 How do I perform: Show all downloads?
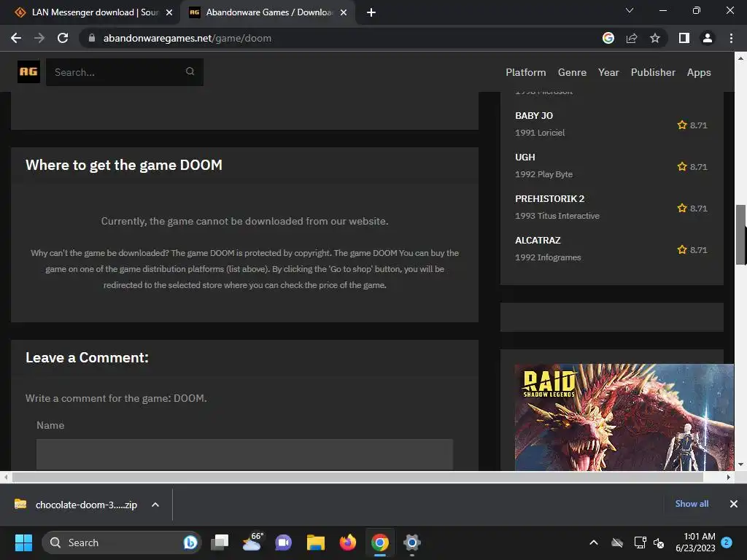(692, 504)
